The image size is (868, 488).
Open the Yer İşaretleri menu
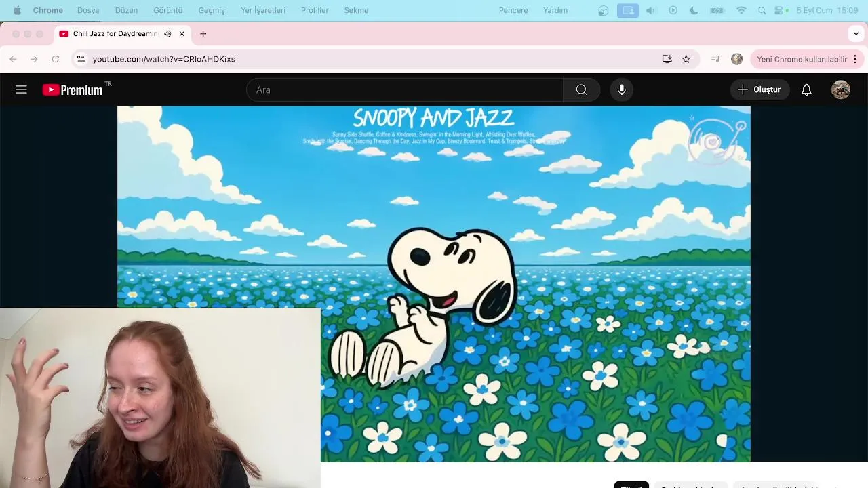263,10
